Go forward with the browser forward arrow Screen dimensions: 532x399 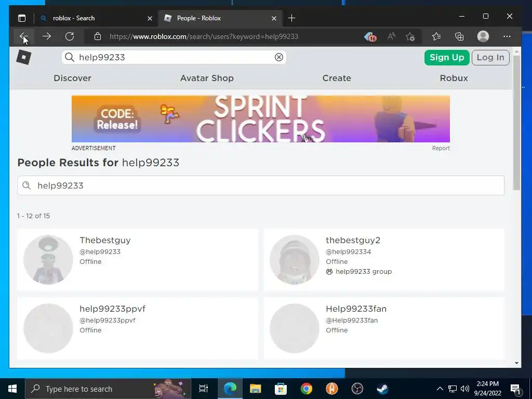coord(46,36)
